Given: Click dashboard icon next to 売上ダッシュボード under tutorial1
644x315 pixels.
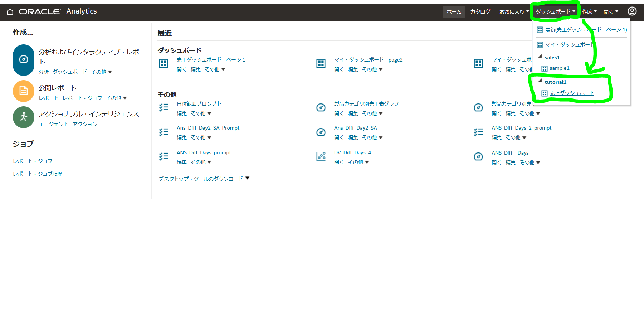Looking at the screenshot, I should click(545, 93).
